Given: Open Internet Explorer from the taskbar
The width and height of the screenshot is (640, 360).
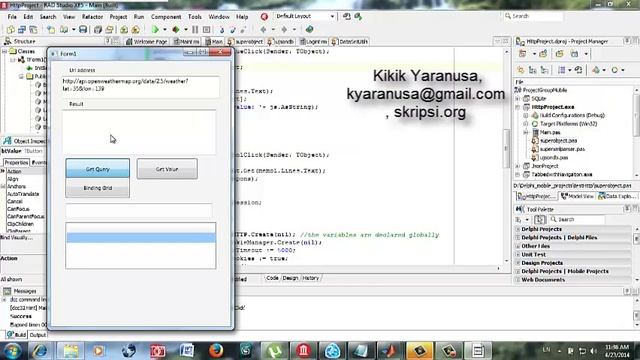Looking at the screenshot, I should 40,351.
